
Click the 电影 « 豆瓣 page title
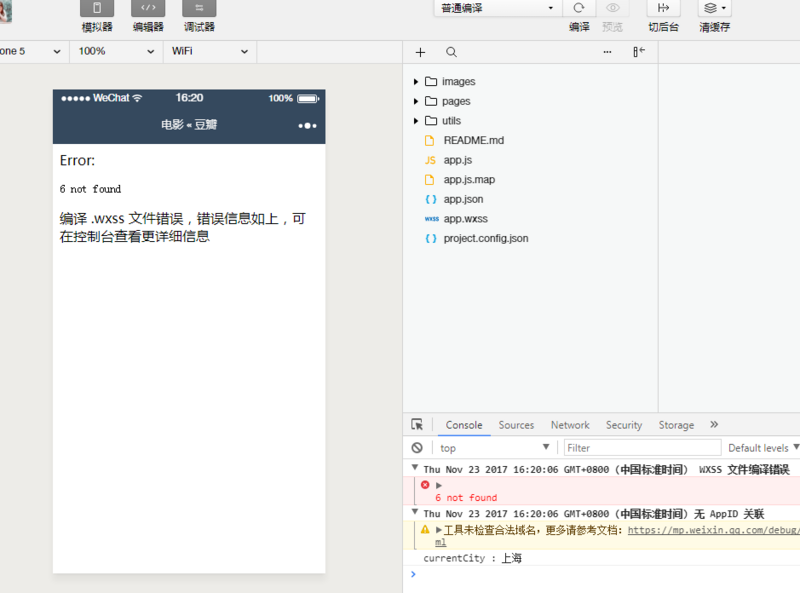[189, 125]
